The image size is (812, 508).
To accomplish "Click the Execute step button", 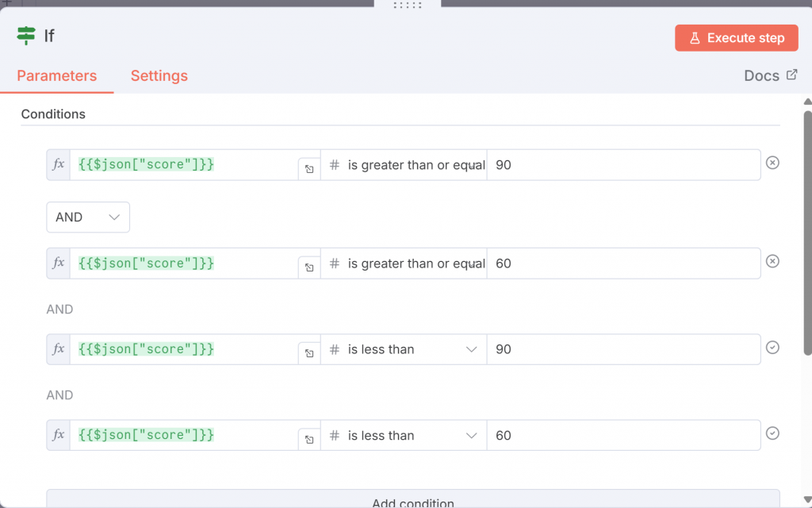I will click(x=736, y=38).
